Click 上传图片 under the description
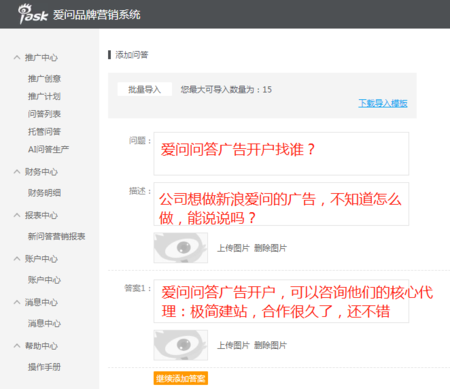450x389 pixels. tap(233, 248)
